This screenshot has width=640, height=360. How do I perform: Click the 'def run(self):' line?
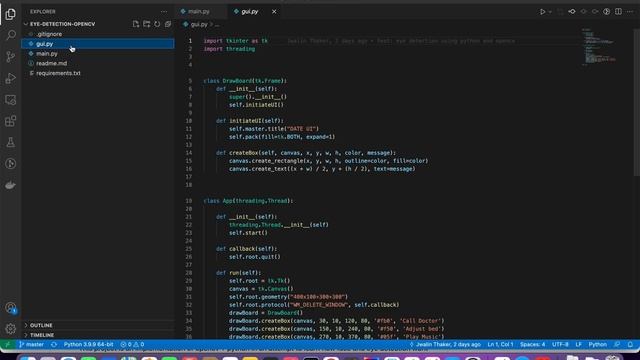pos(238,273)
